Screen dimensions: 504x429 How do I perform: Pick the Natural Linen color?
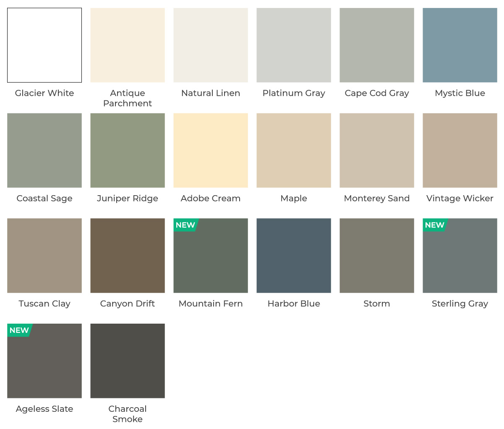(x=210, y=44)
